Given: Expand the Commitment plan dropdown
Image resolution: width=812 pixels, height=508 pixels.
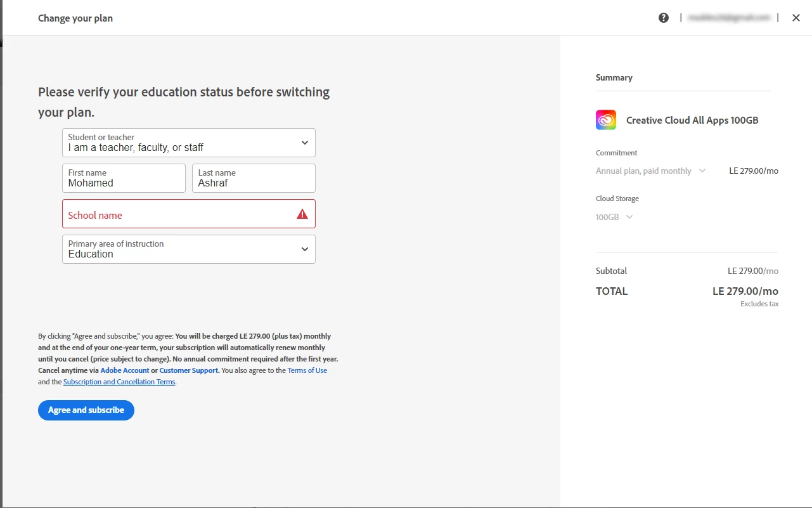Looking at the screenshot, I should (x=650, y=171).
